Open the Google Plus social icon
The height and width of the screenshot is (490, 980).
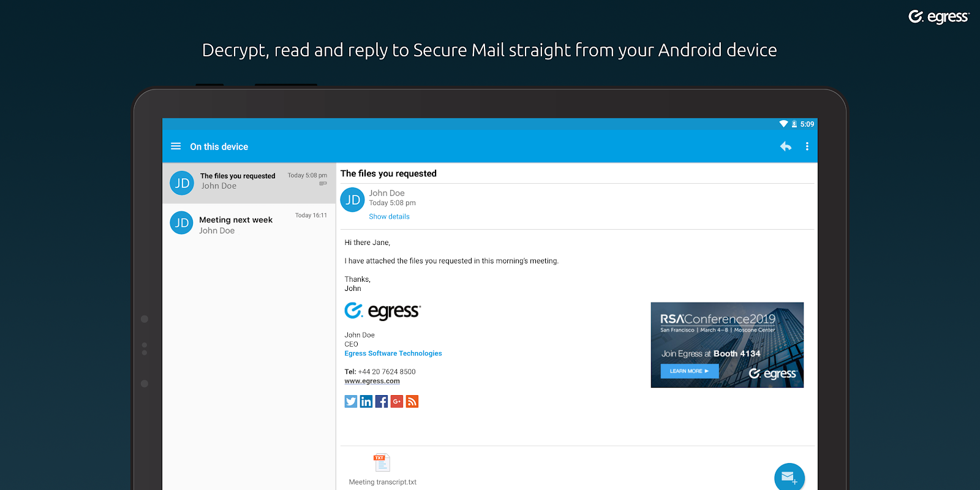[397, 401]
